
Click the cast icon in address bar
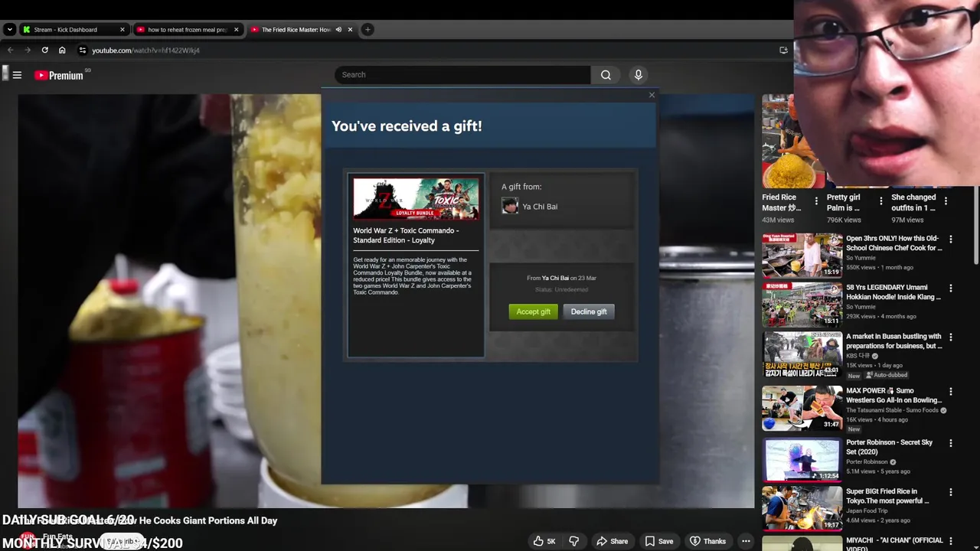click(783, 51)
